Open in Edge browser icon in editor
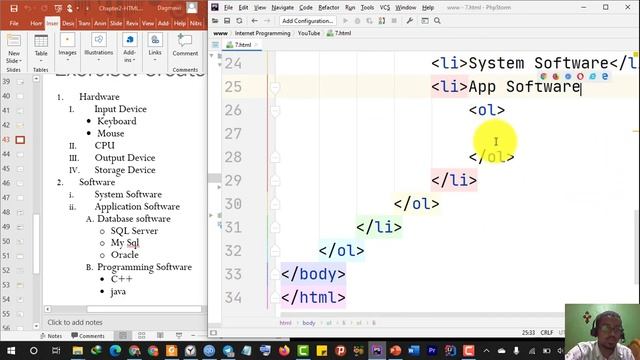This screenshot has width=640, height=360. click(605, 76)
